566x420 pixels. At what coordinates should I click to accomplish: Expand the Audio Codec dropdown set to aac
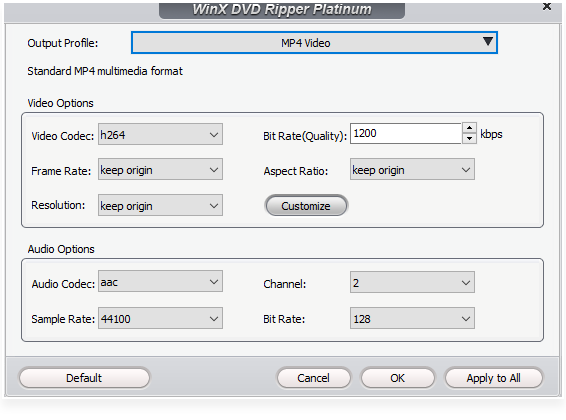[160, 281]
